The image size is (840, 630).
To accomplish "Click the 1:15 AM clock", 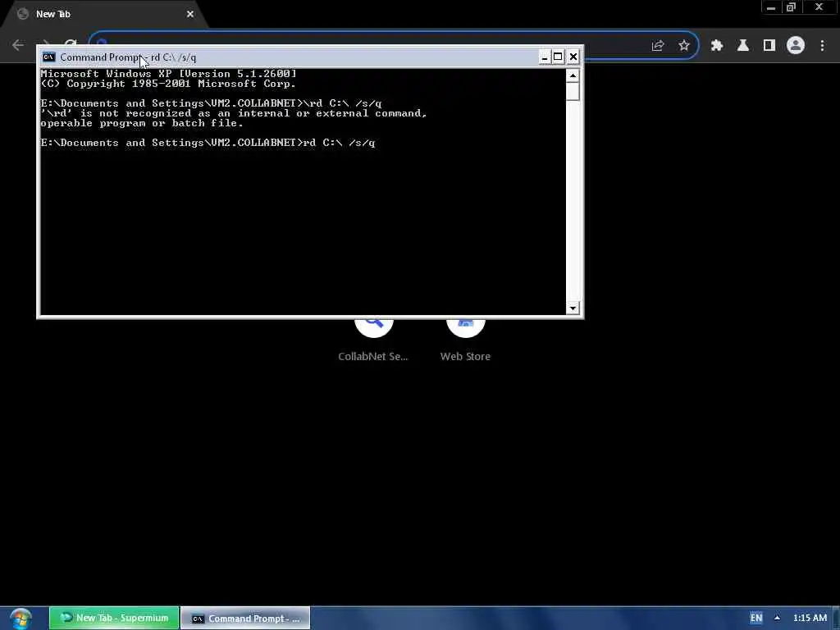I will point(810,618).
